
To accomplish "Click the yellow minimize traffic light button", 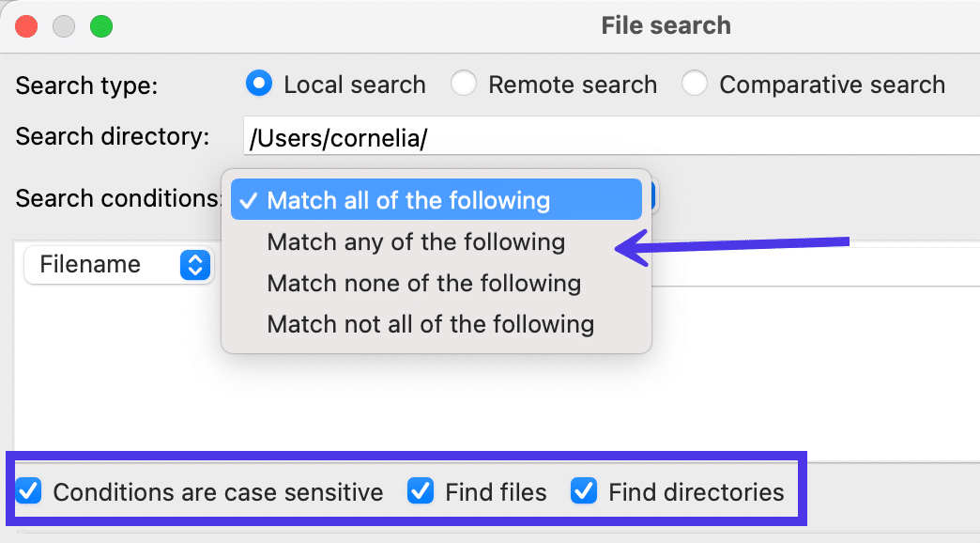I will [64, 25].
